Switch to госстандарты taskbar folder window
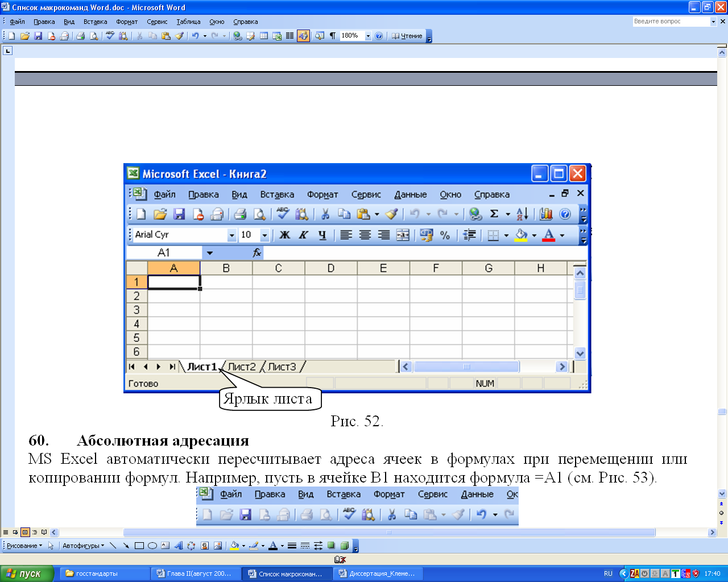The image size is (728, 582). tap(104, 573)
